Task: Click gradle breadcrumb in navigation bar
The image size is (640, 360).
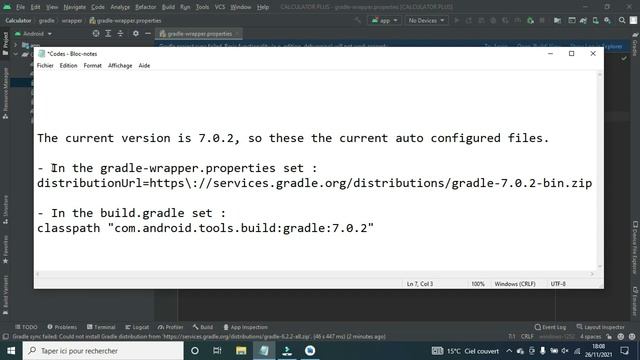Action: click(x=47, y=20)
